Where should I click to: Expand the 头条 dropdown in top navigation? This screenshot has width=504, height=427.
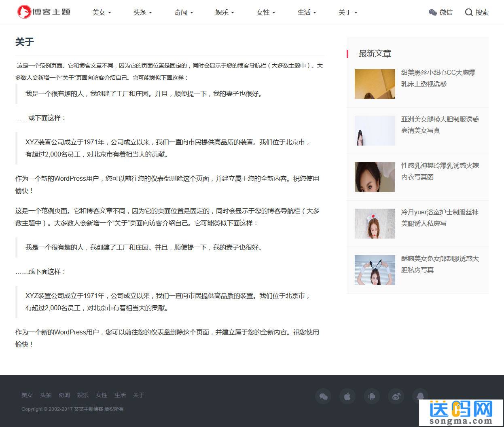[142, 13]
